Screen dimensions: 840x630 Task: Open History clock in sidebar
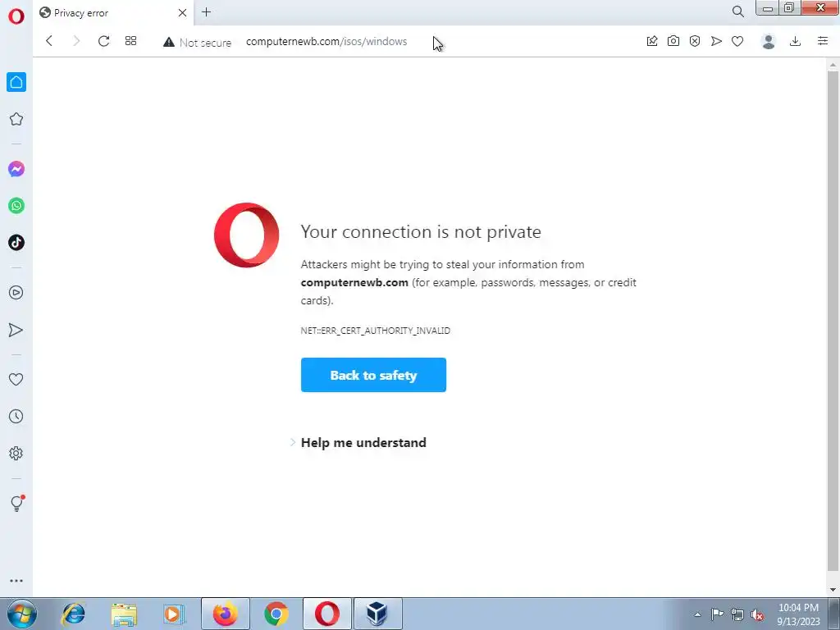(x=16, y=416)
